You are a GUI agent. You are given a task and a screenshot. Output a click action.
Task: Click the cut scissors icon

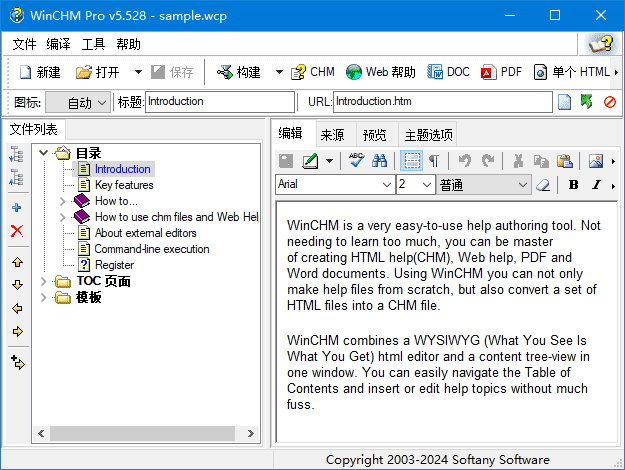[518, 161]
